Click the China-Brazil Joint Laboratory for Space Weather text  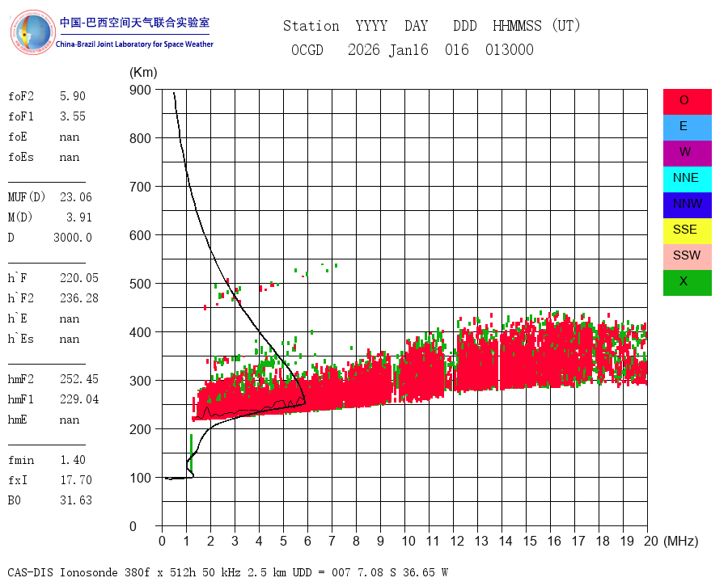point(134,44)
